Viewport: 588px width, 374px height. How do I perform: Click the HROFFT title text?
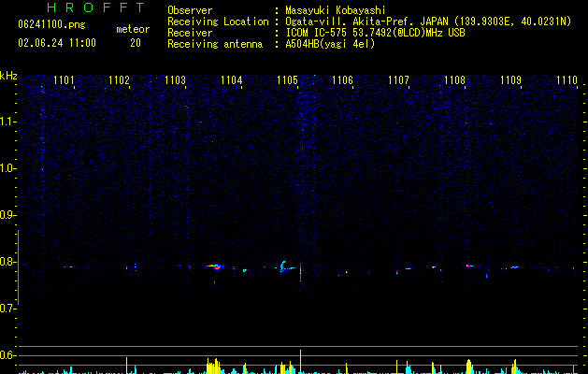click(x=96, y=7)
